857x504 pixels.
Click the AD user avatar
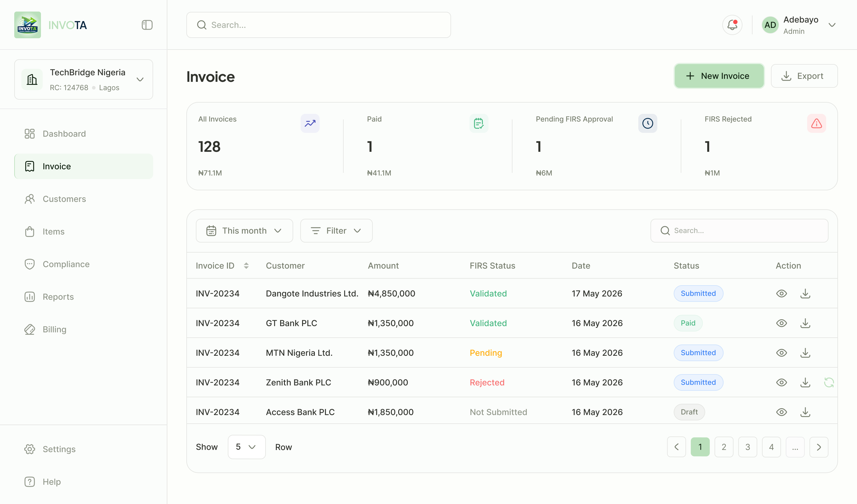(770, 25)
